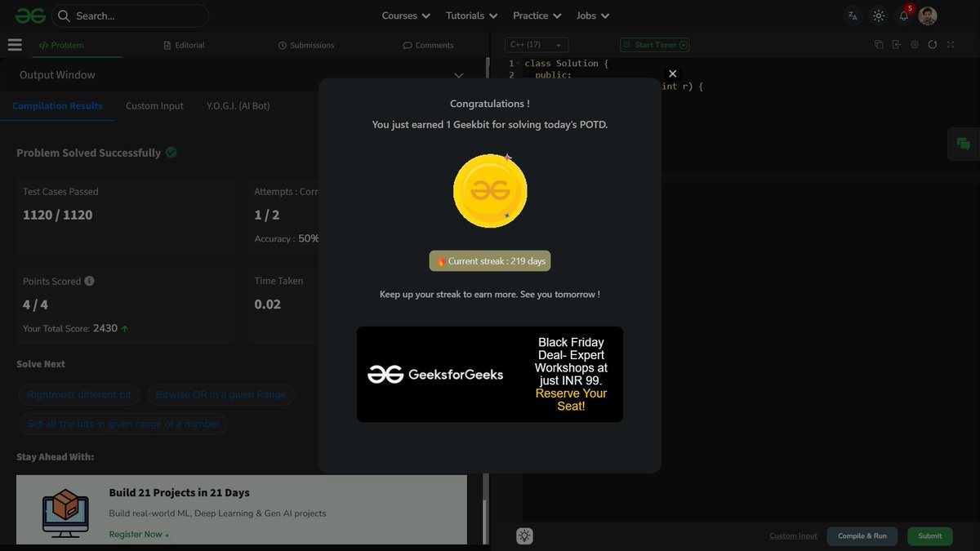The width and height of the screenshot is (980, 551).
Task: Open the language translation icon
Action: (x=853, y=16)
